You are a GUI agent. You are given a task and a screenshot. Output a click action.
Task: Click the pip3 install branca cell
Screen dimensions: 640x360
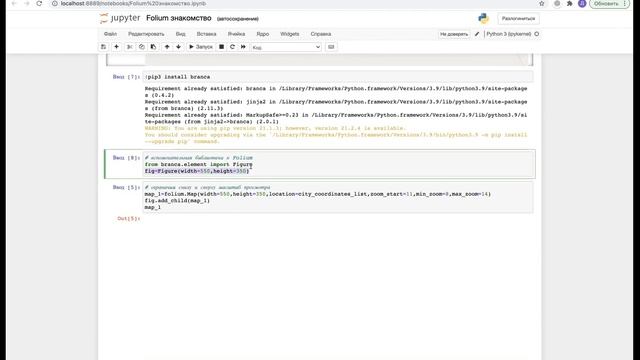click(x=338, y=77)
